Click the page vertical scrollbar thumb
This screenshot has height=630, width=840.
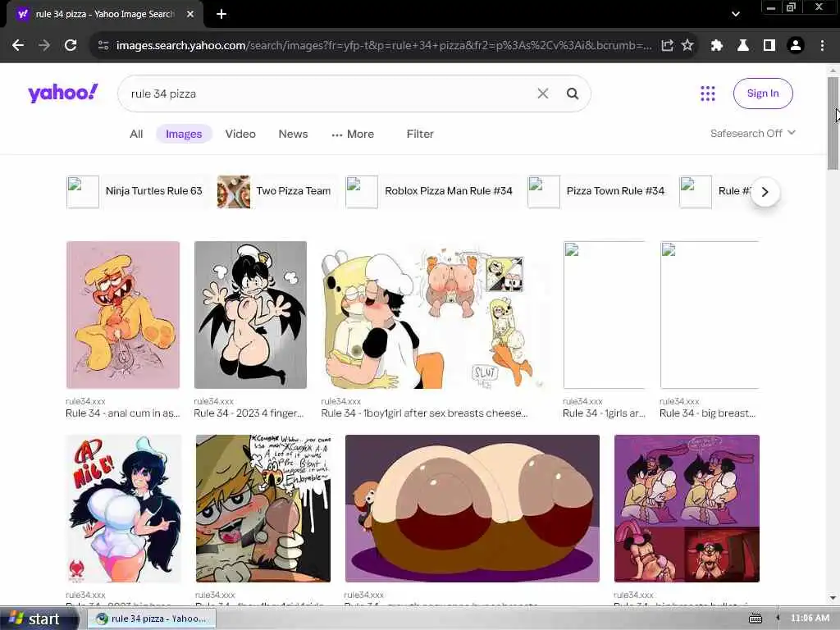[x=833, y=123]
